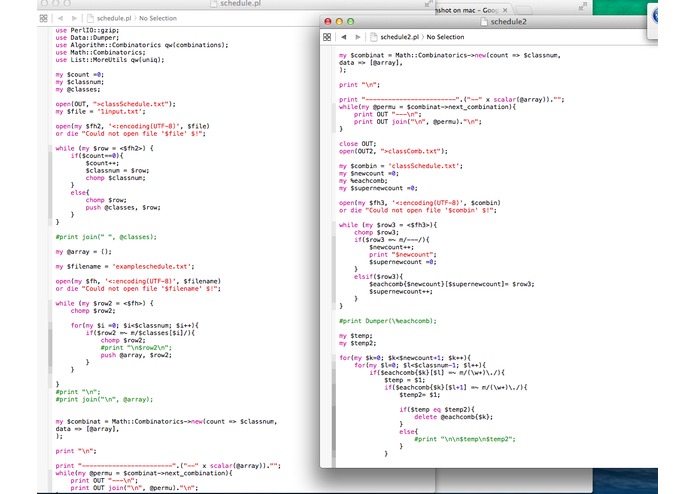Click the 'elsif($row3){' line
This screenshot has height=494, width=695.
[379, 277]
